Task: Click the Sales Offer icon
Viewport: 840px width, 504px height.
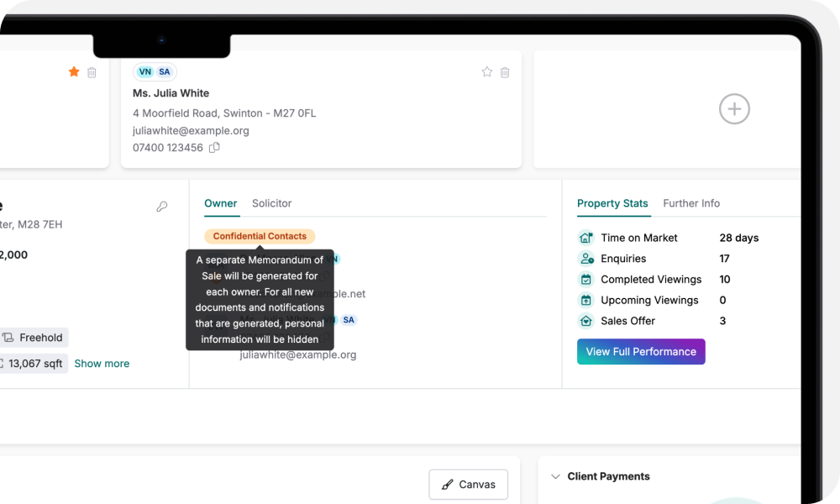Action: (x=585, y=320)
